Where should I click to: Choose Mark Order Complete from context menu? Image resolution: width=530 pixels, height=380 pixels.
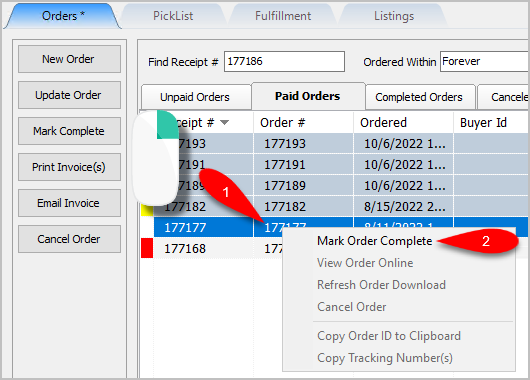(x=375, y=241)
